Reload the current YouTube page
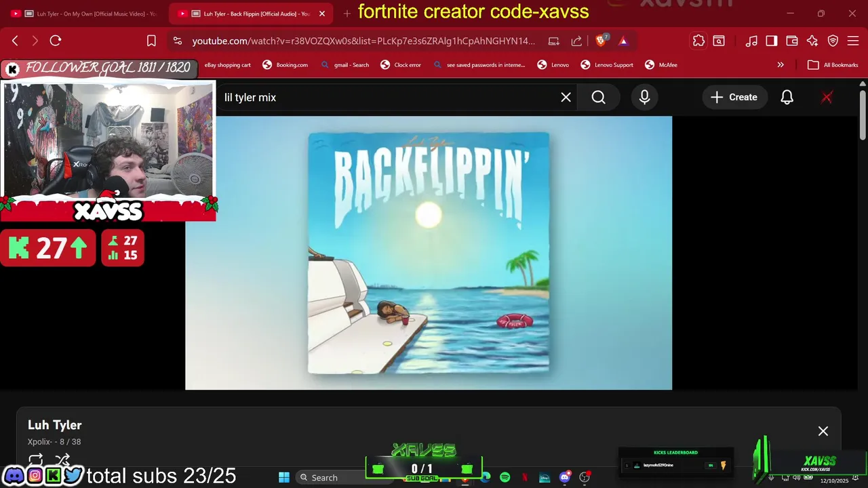This screenshot has width=868, height=488. pyautogui.click(x=56, y=41)
